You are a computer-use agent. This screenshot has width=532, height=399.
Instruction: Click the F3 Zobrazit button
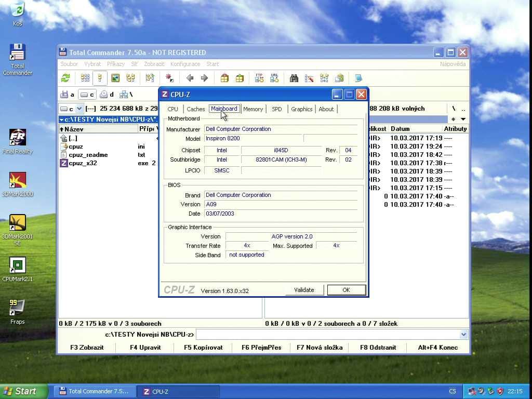click(87, 348)
